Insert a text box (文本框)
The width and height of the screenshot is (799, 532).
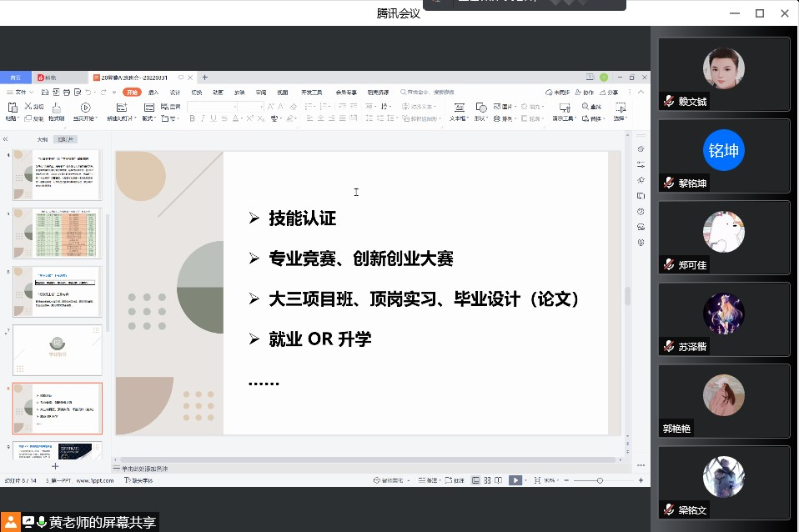coord(459,108)
